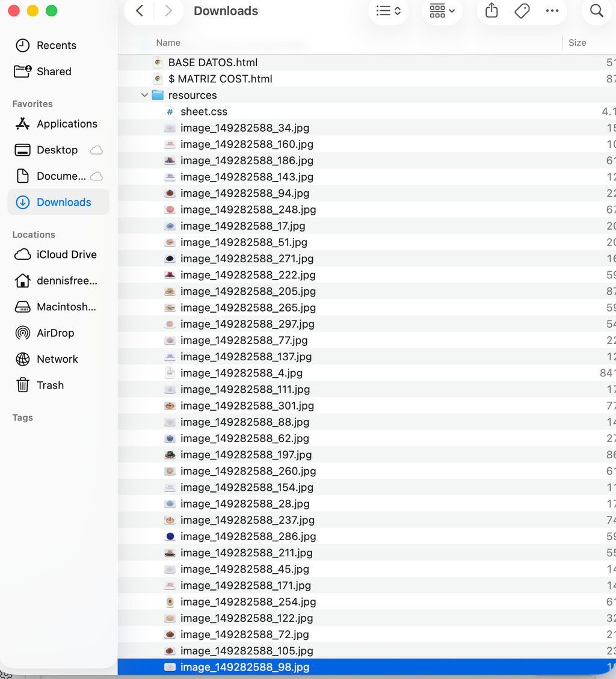616x679 pixels.
Task: Click the Tags icon in toolbar
Action: (522, 10)
